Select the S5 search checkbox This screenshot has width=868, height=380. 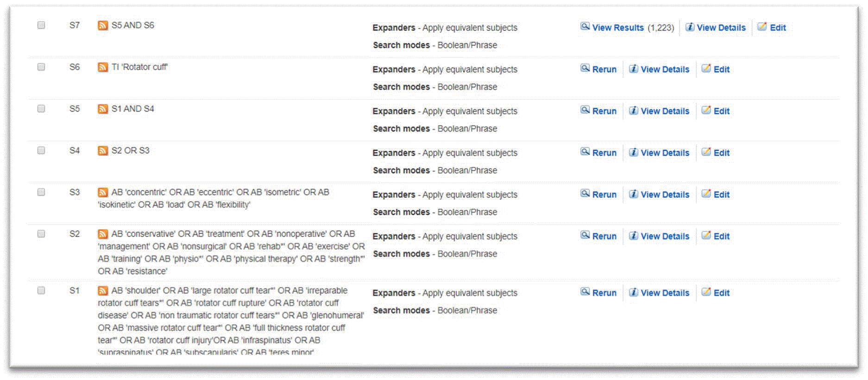click(x=41, y=109)
